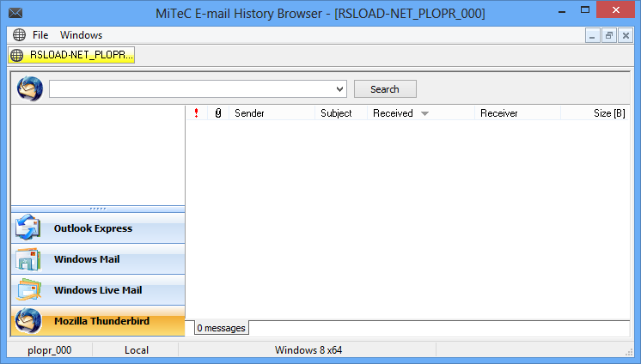Screen dimensions: 641x364
Task: Sort messages by Received column
Action: pyautogui.click(x=421, y=113)
